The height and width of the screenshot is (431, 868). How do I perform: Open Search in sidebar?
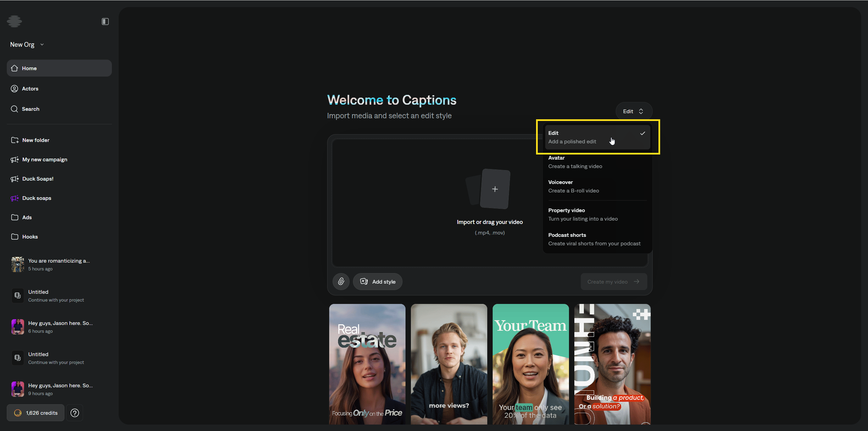(x=59, y=109)
